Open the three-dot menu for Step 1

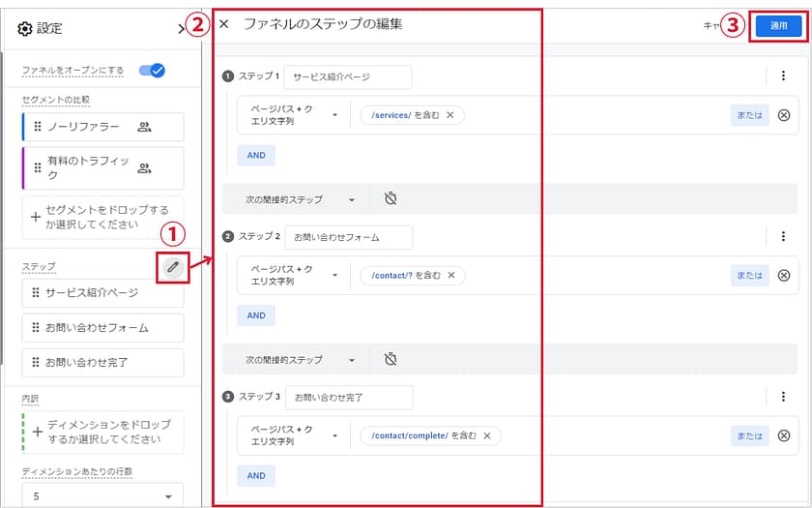point(783,76)
